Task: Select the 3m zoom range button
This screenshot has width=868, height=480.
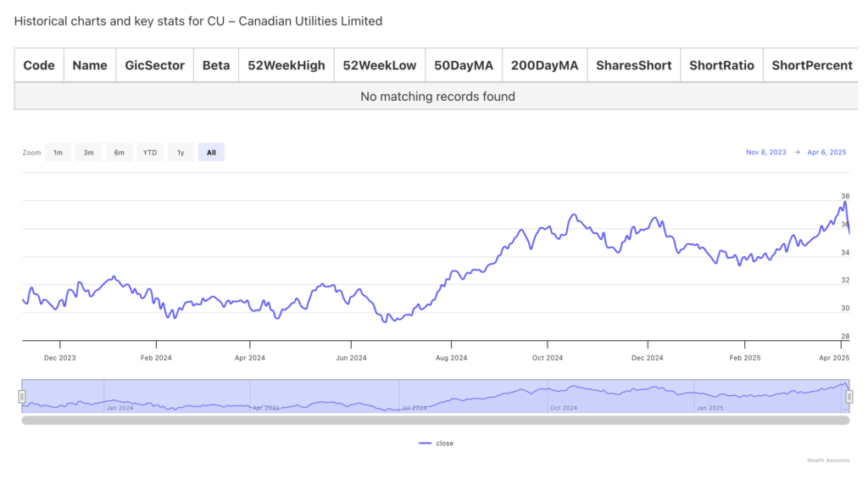Action: click(88, 153)
